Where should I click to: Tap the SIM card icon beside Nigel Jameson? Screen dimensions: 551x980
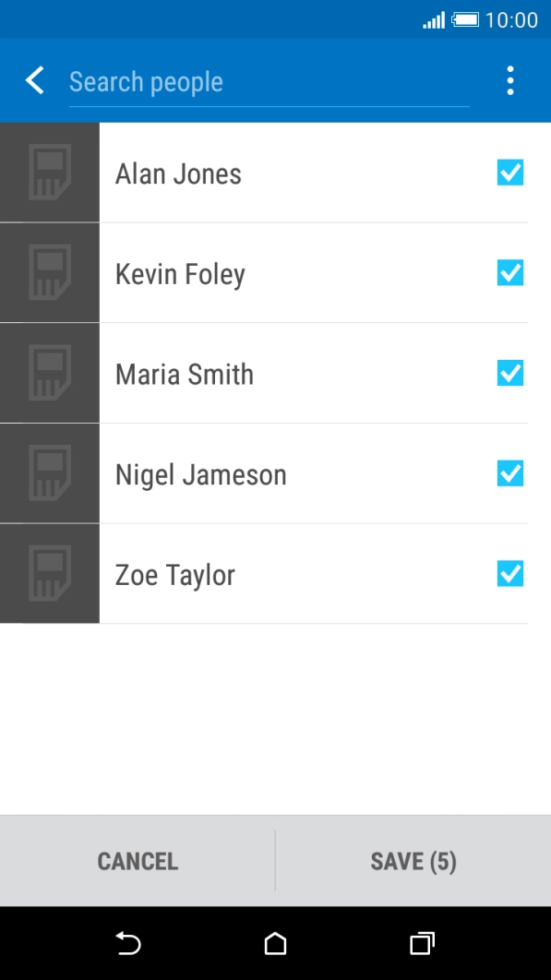click(50, 473)
